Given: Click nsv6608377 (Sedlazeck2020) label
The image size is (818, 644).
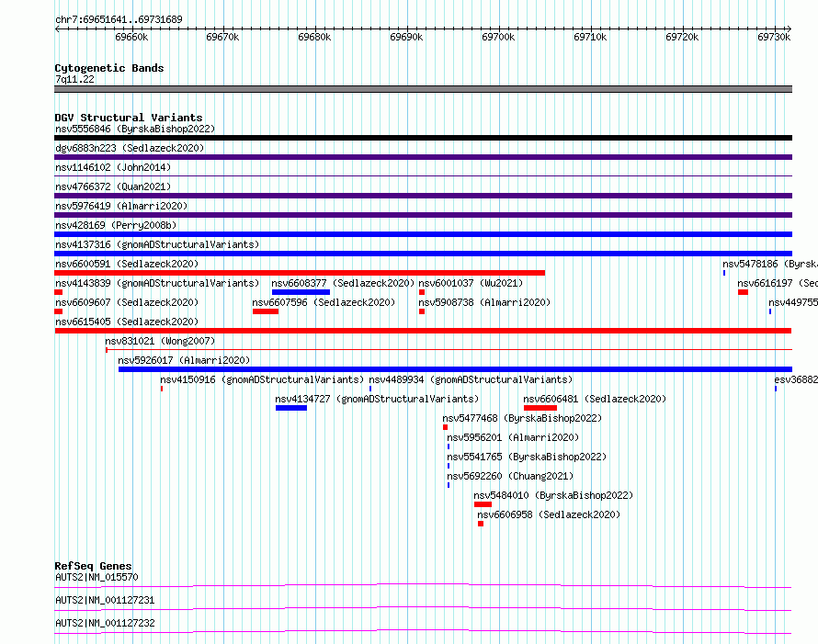Looking at the screenshot, I should 343,283.
